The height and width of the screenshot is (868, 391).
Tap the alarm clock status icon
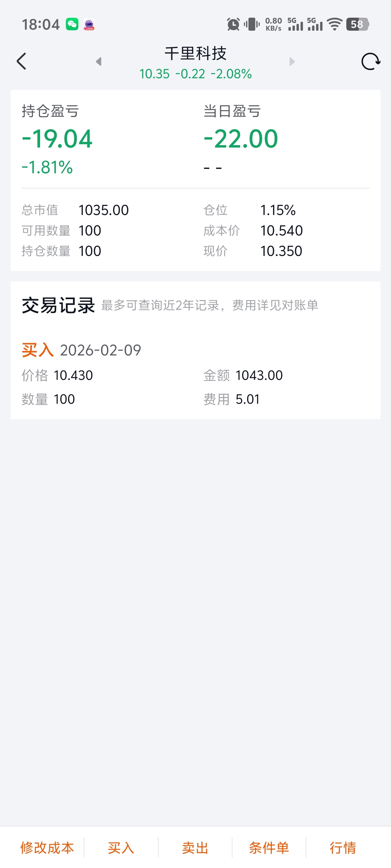click(233, 24)
